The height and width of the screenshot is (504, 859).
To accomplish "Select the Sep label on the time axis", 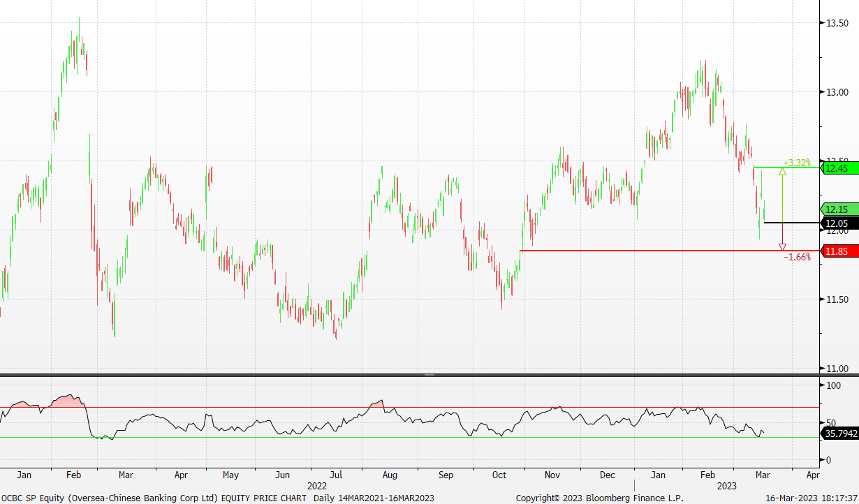I will (446, 475).
